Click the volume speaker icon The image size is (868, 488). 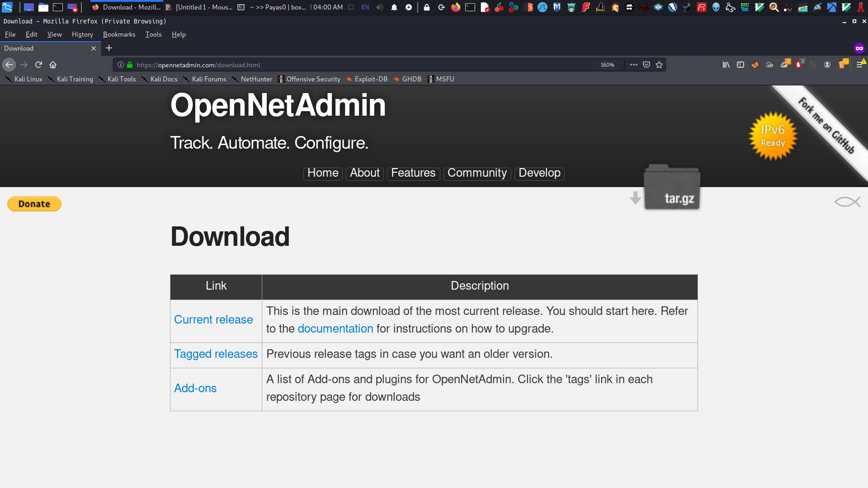(380, 7)
